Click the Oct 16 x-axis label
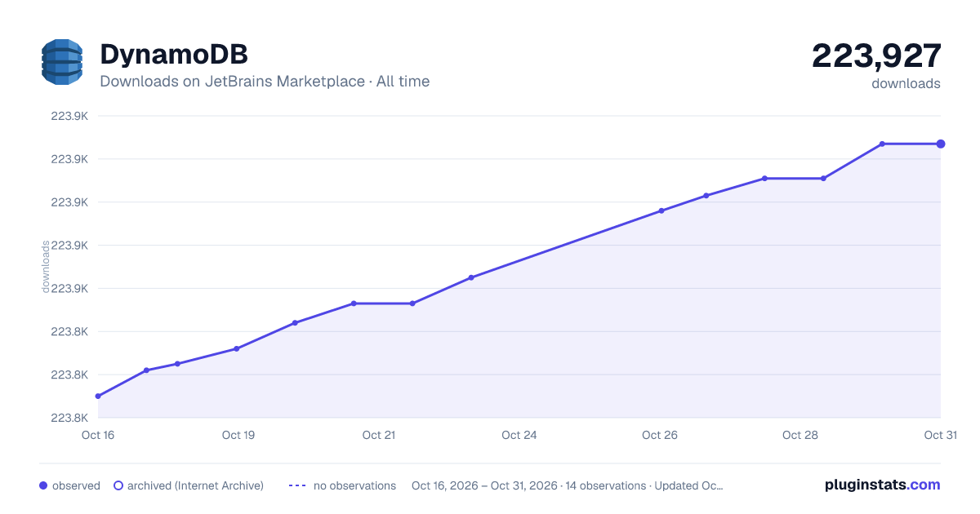Viewport: 980px width, 514px height. [98, 435]
